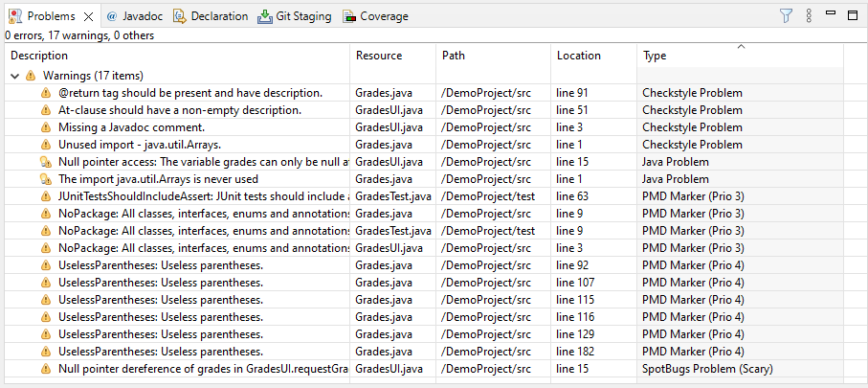Click the Path column header

click(493, 56)
